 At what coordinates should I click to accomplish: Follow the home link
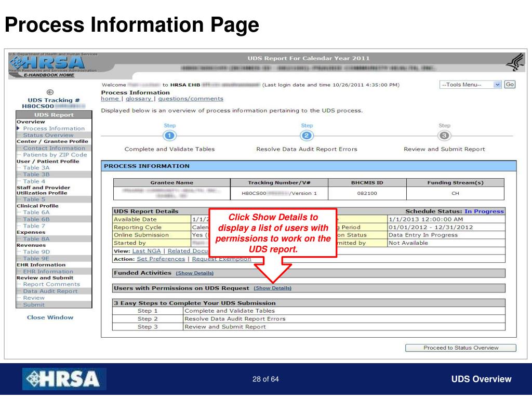pos(110,99)
